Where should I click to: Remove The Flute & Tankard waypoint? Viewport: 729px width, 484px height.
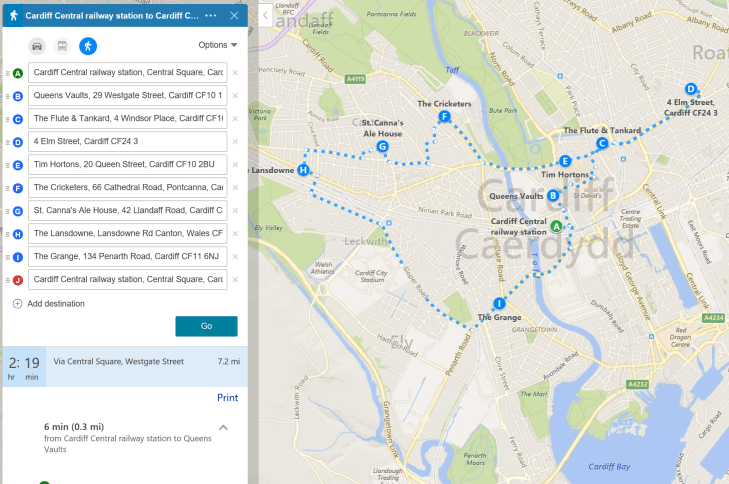[x=235, y=119]
